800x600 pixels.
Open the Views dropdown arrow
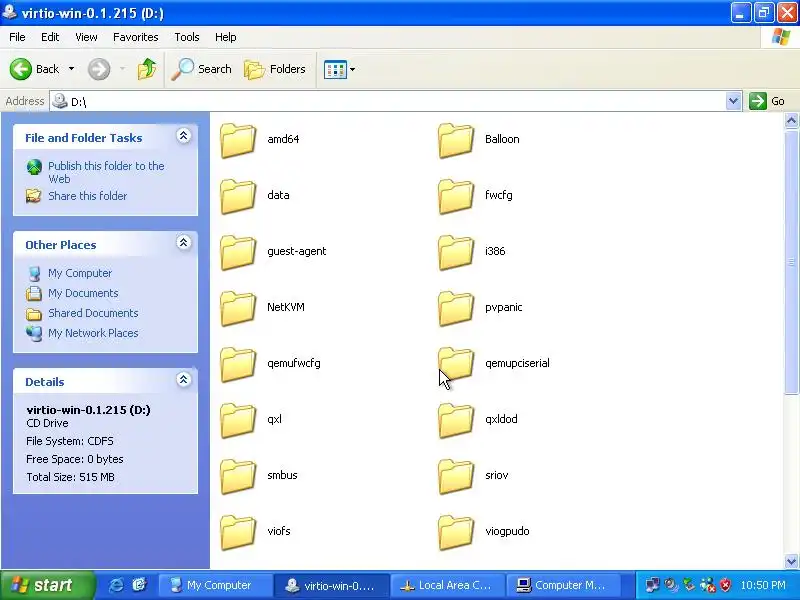click(353, 69)
